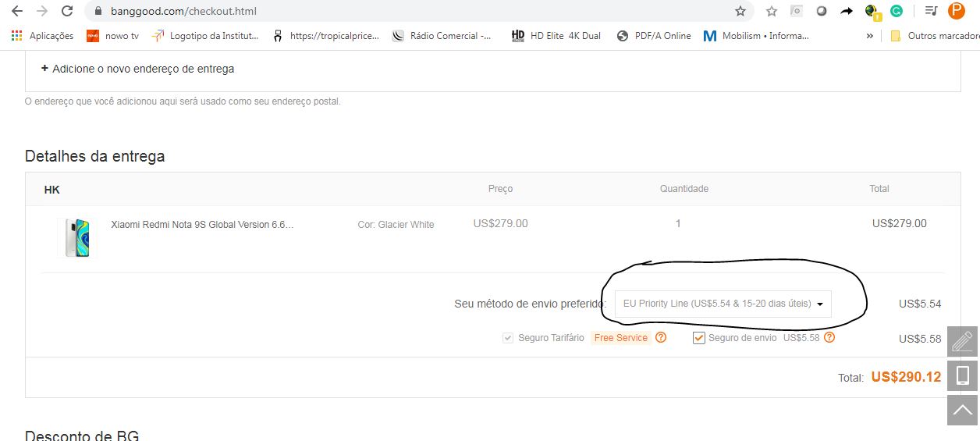Click the US$5.54 shipping cost
Viewport: 980px width, 441px height.
[x=920, y=304]
